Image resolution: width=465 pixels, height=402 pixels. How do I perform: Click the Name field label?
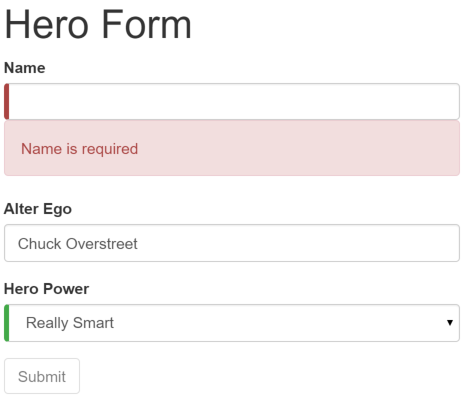tap(25, 68)
